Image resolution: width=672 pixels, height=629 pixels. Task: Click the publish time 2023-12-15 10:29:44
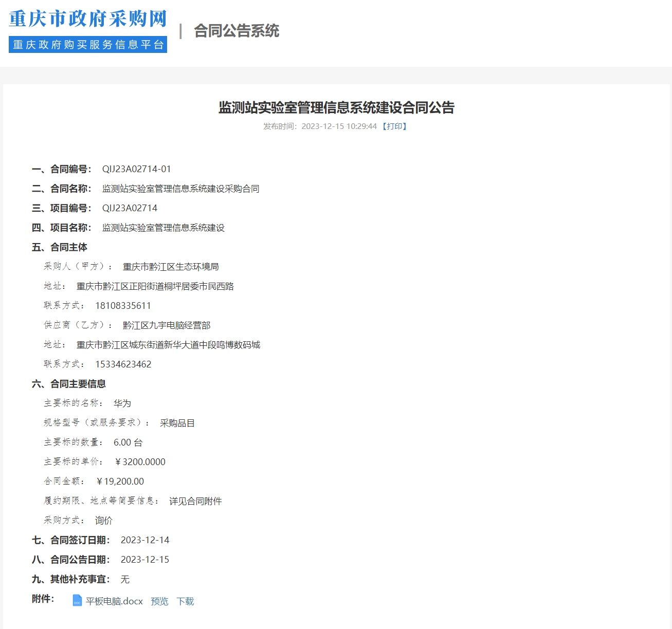(x=339, y=126)
